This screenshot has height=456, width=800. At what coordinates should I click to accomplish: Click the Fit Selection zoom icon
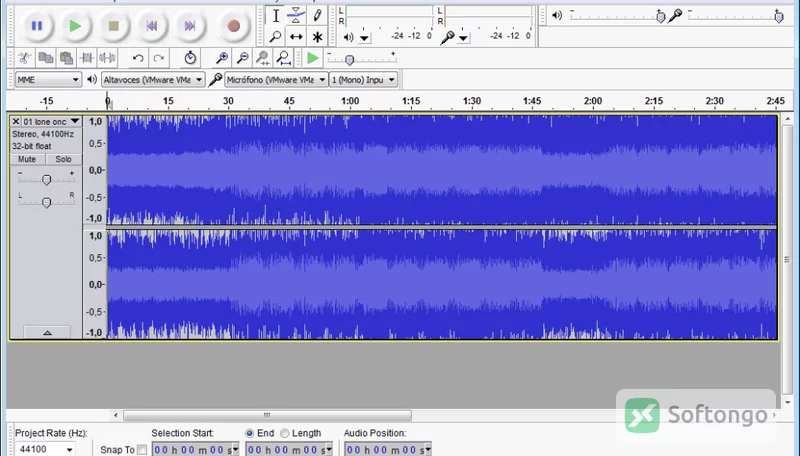[263, 58]
